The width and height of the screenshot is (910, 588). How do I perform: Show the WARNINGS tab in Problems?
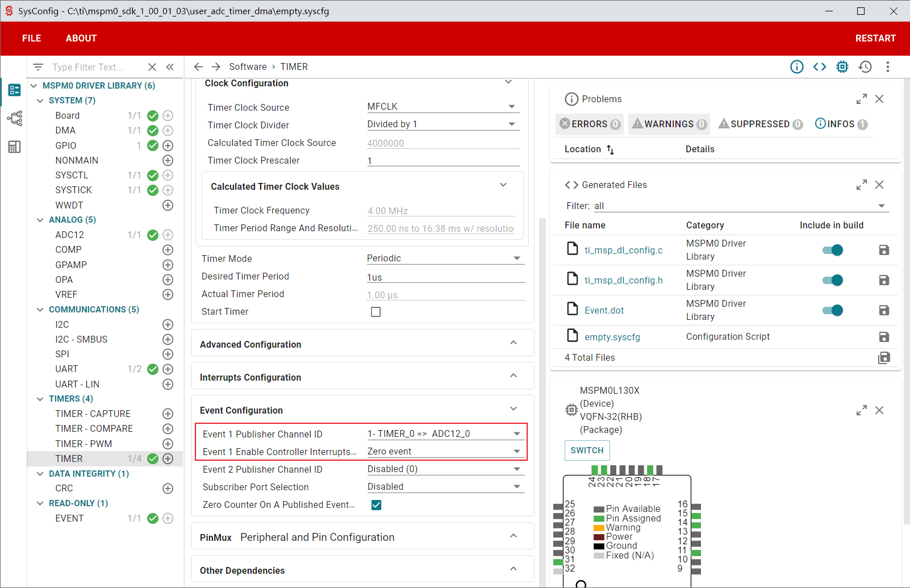tap(669, 124)
